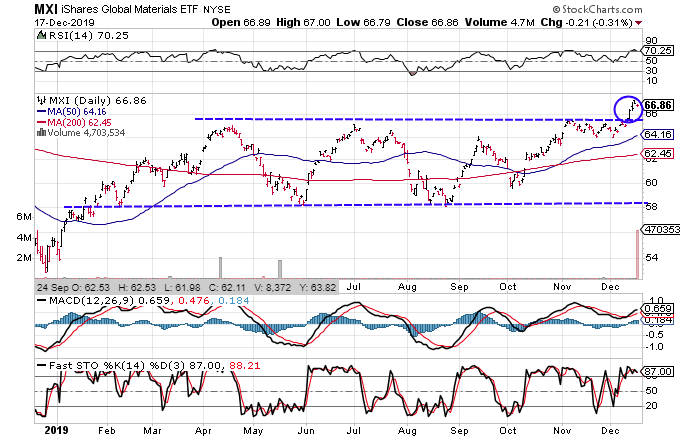The image size is (680, 440).
Task: Click the Open 66.89 value
Action: coord(241,23)
